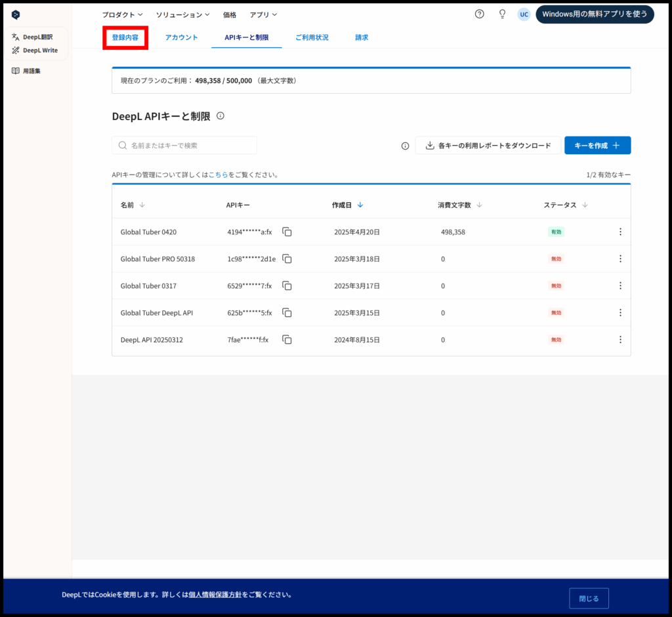Copy the Global Tuber PRO 50318 key
This screenshot has height=617, width=672.
(x=287, y=259)
